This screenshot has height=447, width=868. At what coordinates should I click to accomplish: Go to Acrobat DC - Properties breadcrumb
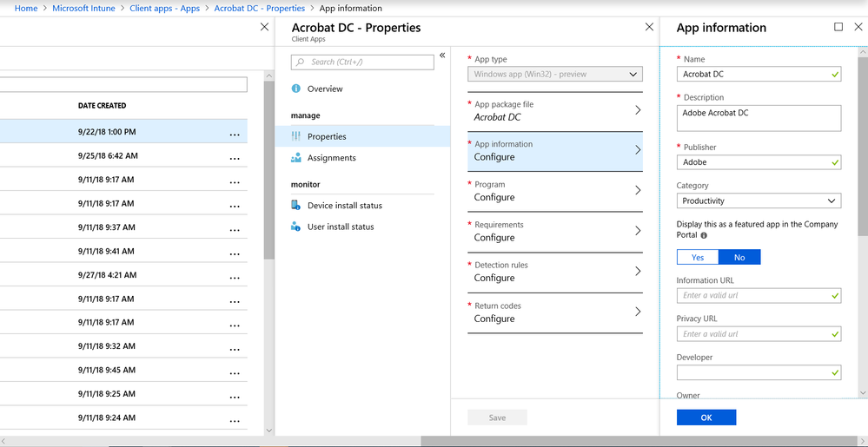pos(260,9)
